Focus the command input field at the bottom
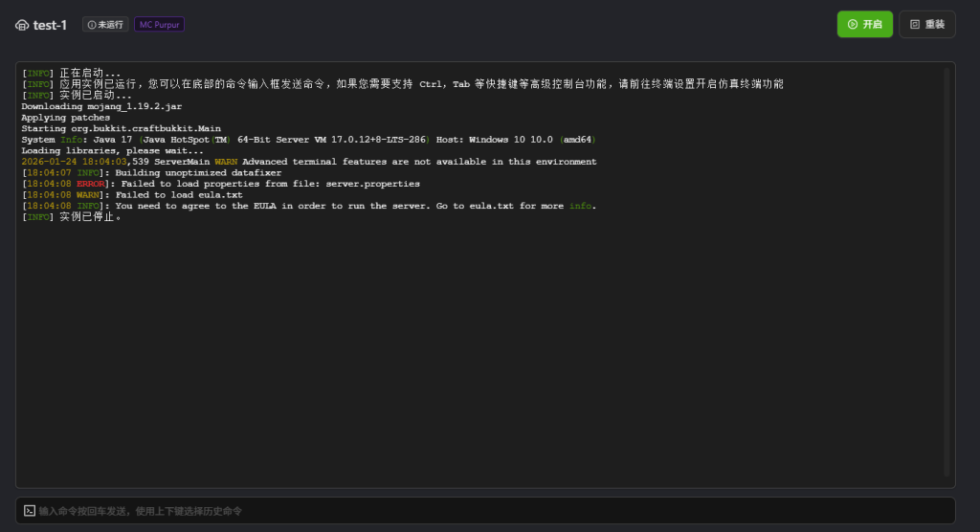 click(x=479, y=511)
